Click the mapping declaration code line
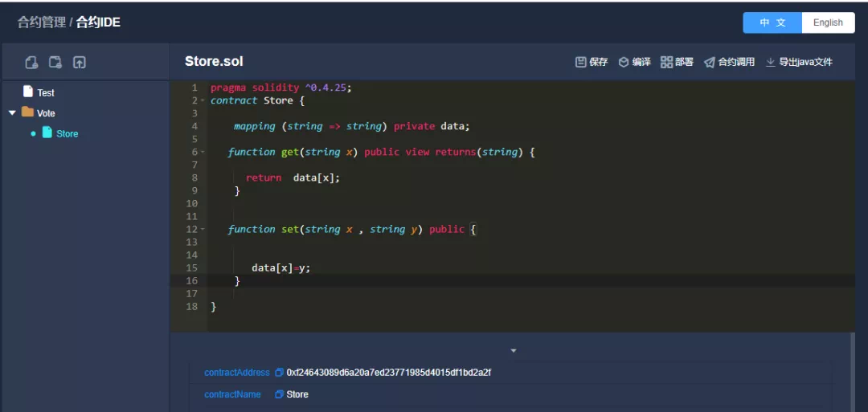This screenshot has width=868, height=412. pos(351,126)
